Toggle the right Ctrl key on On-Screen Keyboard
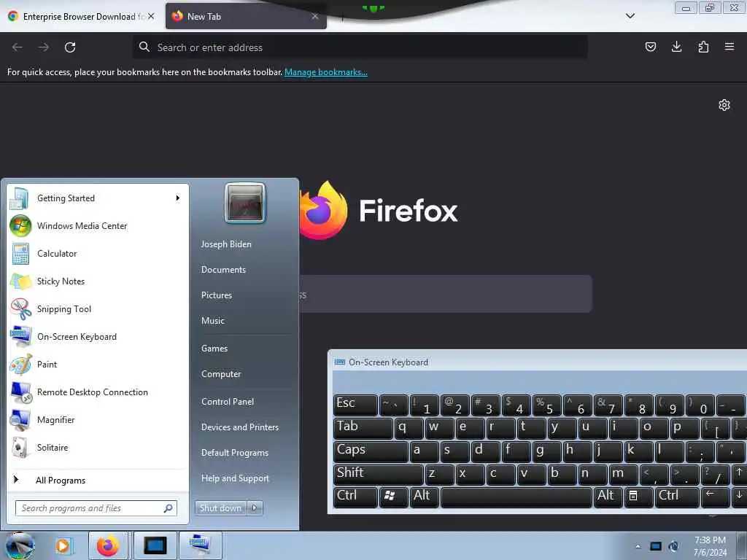The image size is (747, 560). 676,497
